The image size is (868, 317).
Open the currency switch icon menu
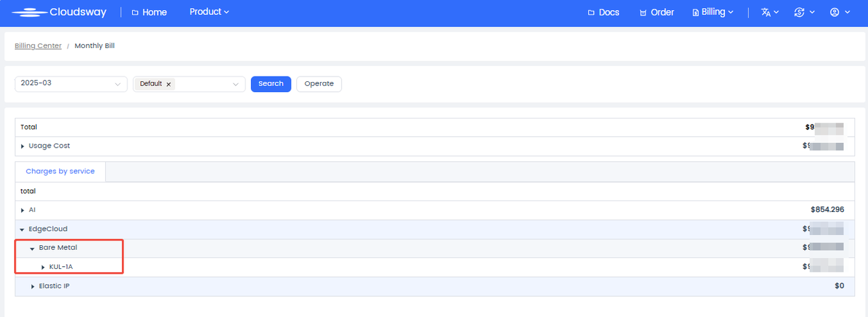[804, 12]
